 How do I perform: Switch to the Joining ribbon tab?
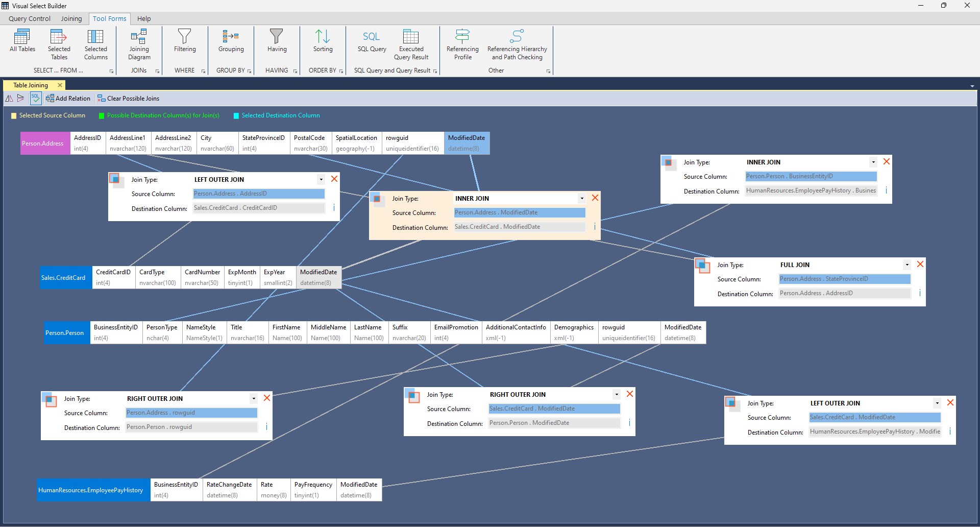click(71, 19)
